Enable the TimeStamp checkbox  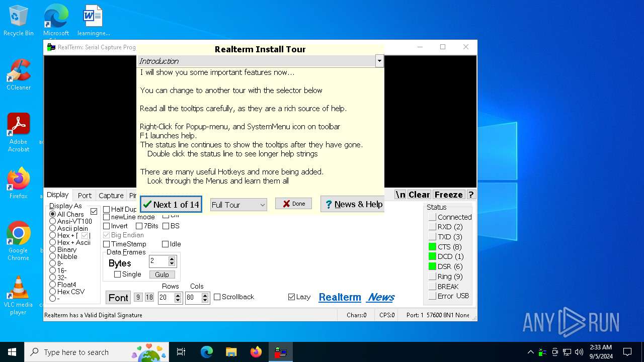[107, 244]
